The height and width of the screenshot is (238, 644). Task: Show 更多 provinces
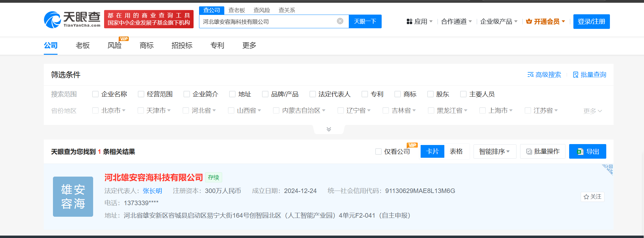click(593, 111)
